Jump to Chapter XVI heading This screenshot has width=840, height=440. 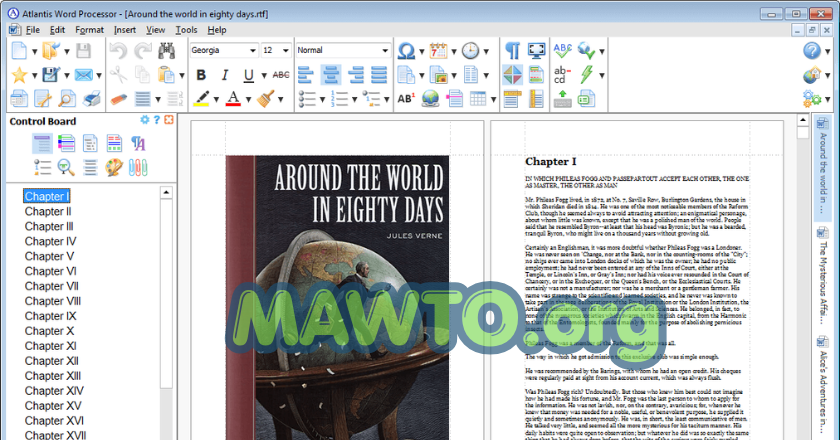click(x=54, y=421)
